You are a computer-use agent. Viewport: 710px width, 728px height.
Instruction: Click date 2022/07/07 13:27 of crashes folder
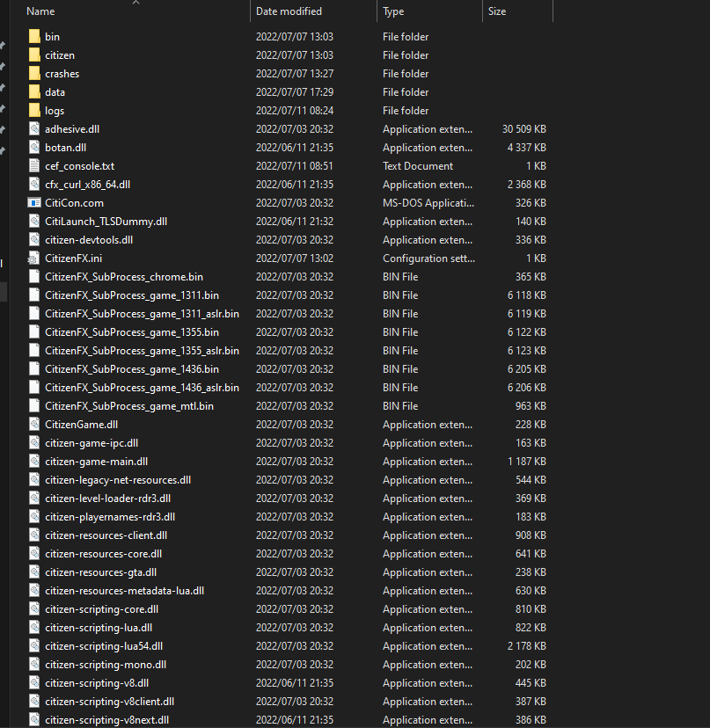pos(294,74)
